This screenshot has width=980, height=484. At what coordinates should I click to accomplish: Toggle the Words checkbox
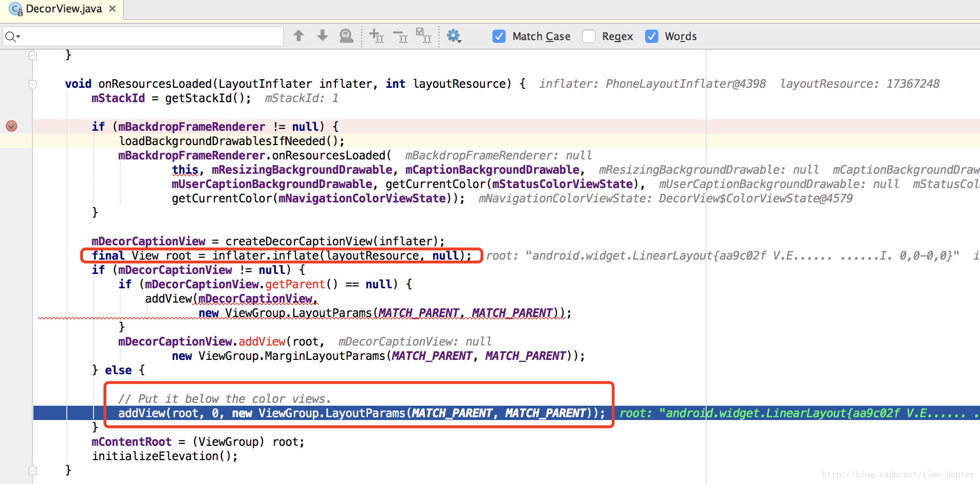click(652, 36)
